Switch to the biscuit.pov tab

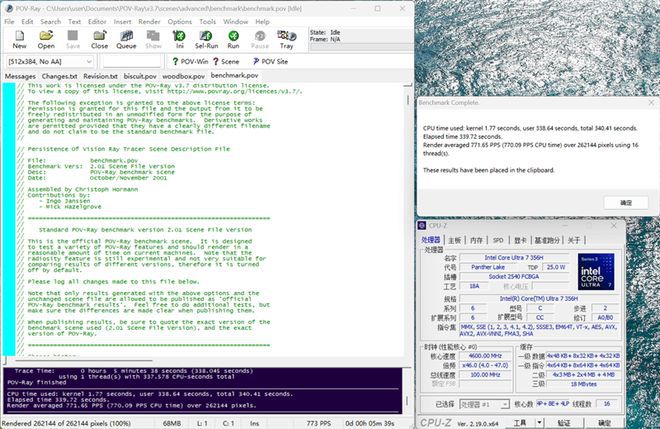click(140, 76)
